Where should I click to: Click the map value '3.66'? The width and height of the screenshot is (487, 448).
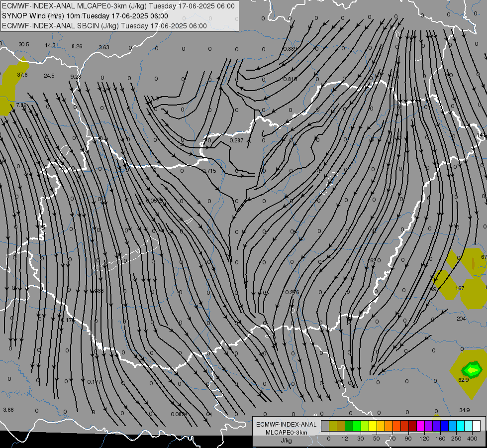8,410
